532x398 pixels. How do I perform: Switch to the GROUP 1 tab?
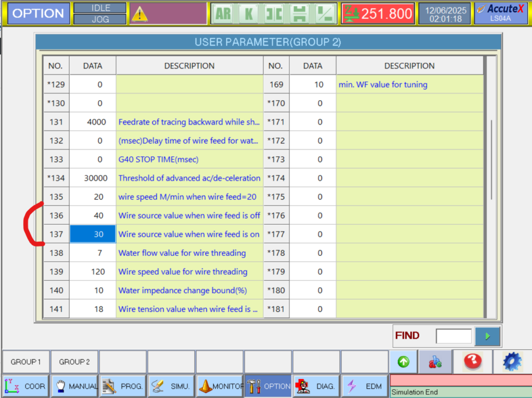point(26,362)
